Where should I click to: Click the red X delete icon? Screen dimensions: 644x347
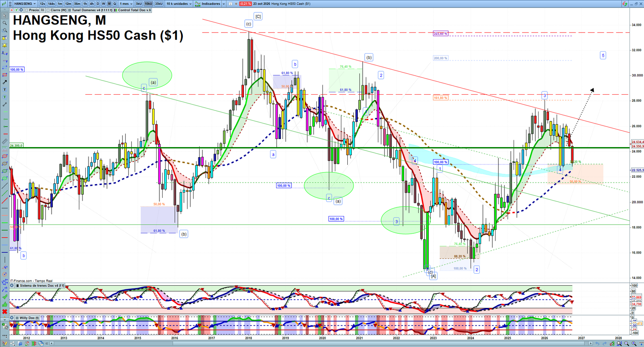tap(5, 311)
